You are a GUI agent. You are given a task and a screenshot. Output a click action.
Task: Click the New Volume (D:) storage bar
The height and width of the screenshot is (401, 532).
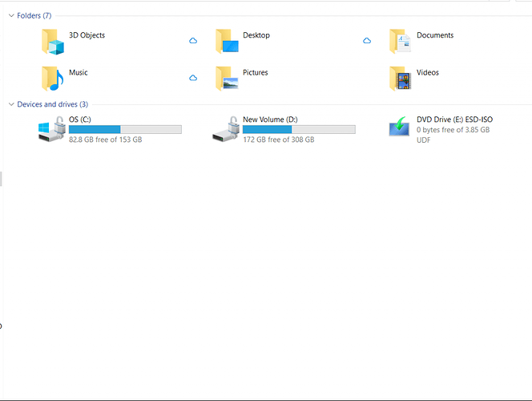pyautogui.click(x=299, y=129)
